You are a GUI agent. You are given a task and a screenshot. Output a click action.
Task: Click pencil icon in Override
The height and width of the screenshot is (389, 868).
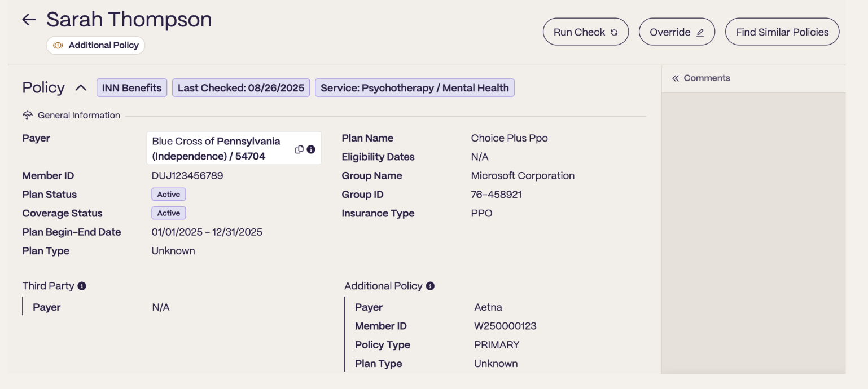pyautogui.click(x=700, y=33)
